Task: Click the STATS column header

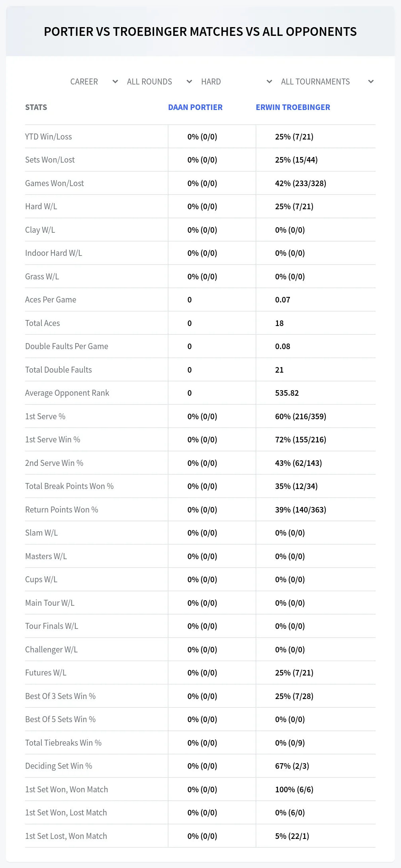Action: click(36, 107)
